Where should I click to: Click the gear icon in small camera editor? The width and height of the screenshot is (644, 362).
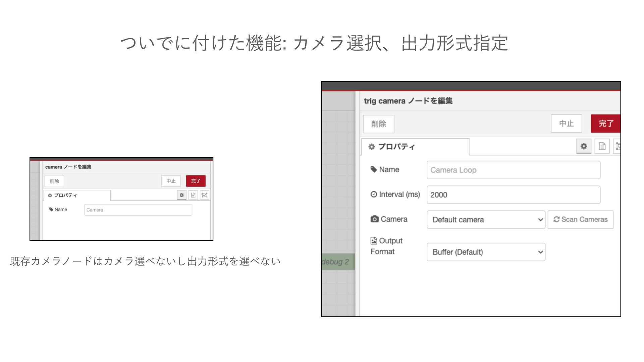pos(182,195)
